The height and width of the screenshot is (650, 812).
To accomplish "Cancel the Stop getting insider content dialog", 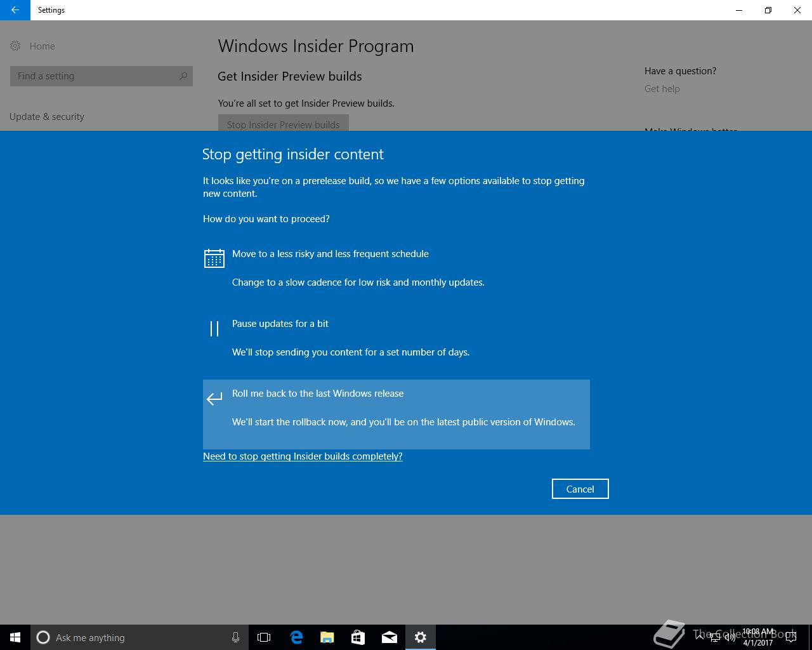I will (x=580, y=489).
